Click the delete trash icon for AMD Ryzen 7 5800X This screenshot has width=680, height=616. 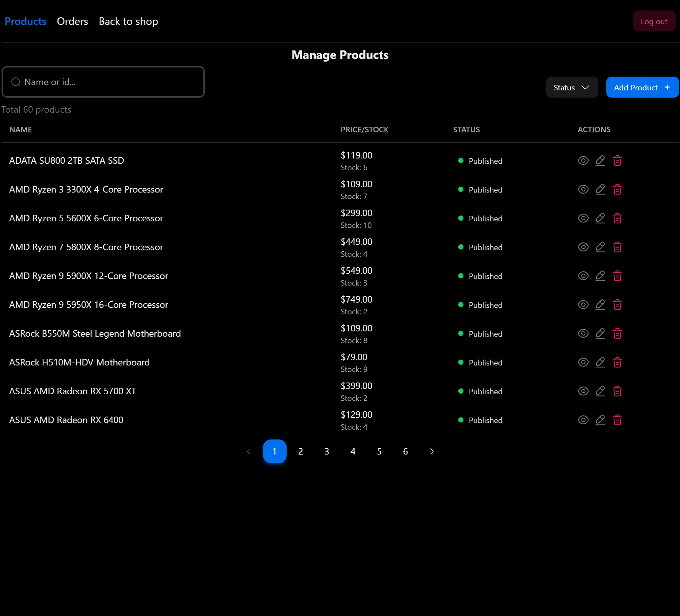coord(617,247)
